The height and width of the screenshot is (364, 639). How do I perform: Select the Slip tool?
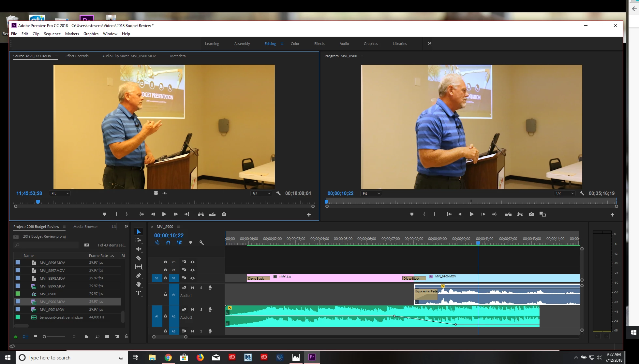point(139,267)
